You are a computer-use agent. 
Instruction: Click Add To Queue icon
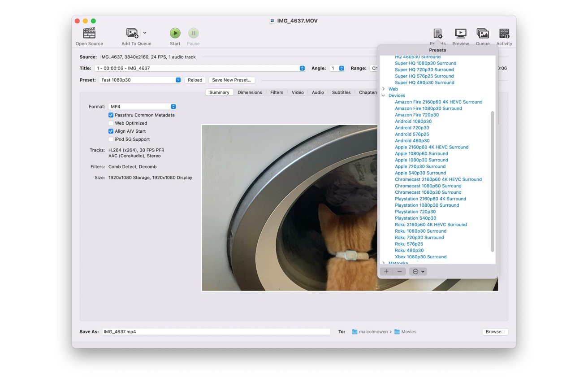pos(132,33)
